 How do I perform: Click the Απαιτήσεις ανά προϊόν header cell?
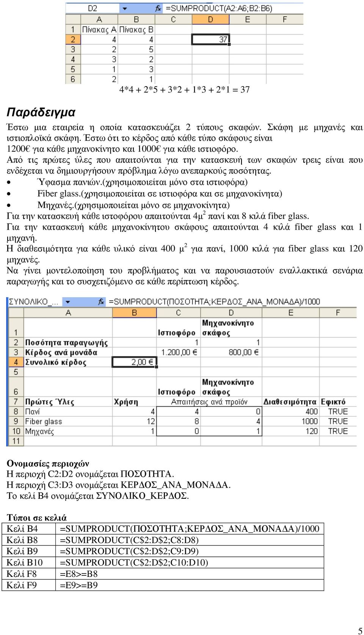[209, 402]
